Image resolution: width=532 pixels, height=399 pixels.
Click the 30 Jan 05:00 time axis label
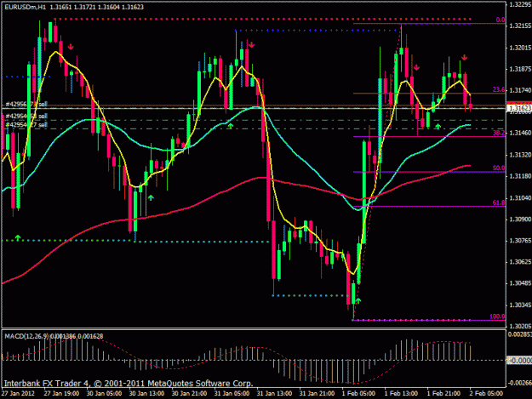(x=104, y=394)
